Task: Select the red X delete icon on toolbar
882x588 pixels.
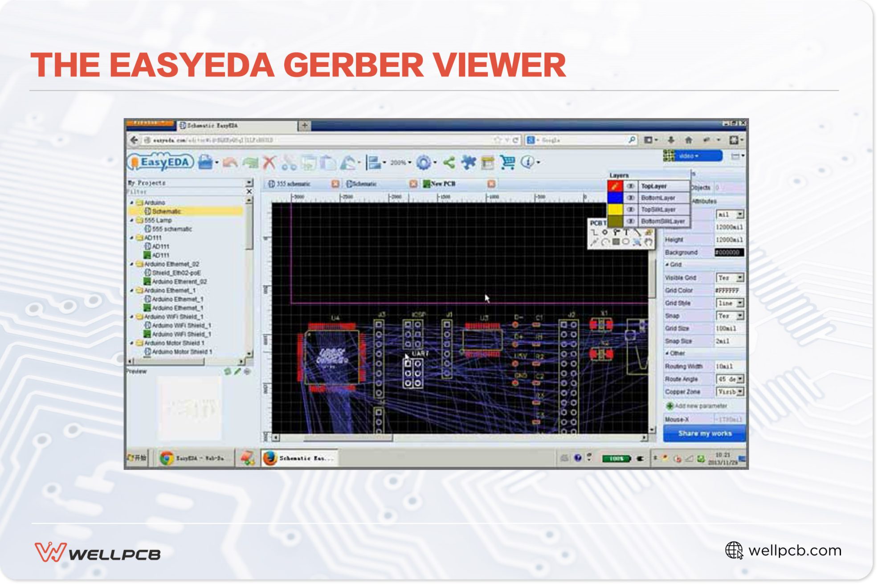Action: [x=269, y=163]
